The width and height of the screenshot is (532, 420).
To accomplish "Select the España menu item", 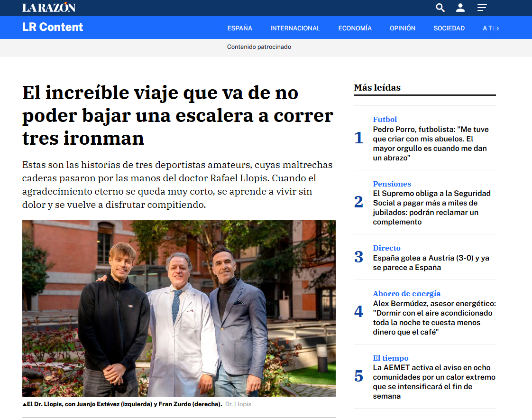I will pos(240,28).
